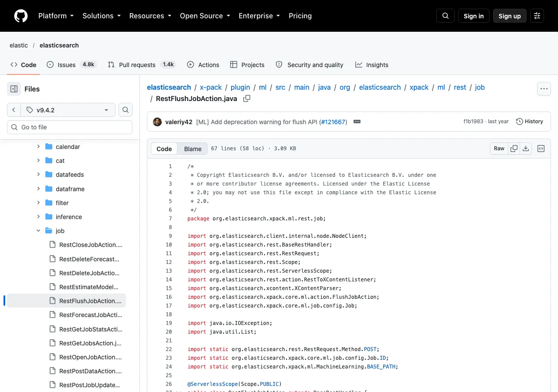Go to x-pack in the breadcrumb
The image size is (558, 392).
[x=211, y=87]
